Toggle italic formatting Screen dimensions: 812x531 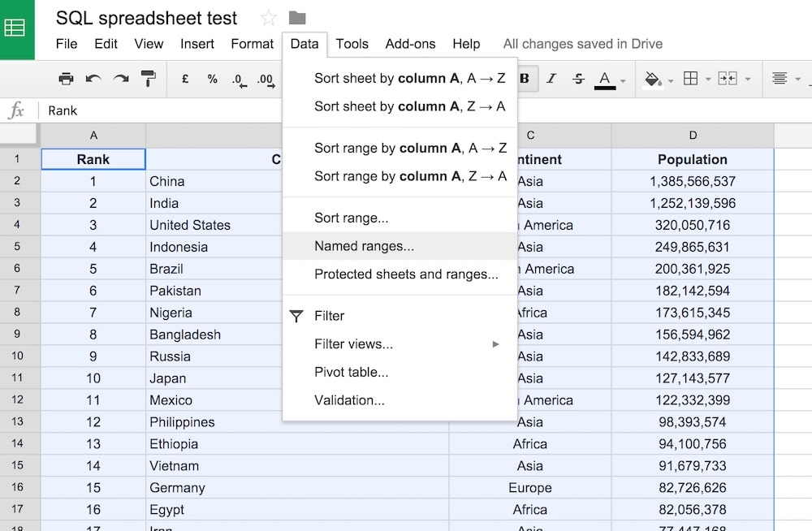click(552, 79)
